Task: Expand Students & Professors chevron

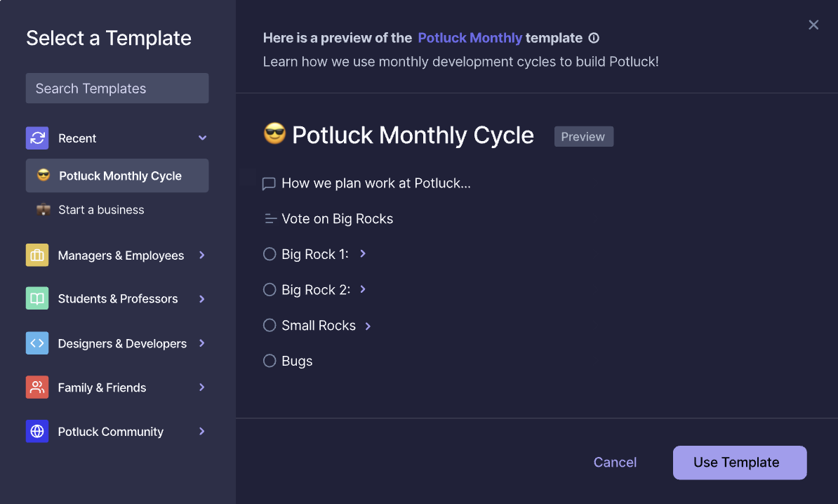Action: (202, 299)
